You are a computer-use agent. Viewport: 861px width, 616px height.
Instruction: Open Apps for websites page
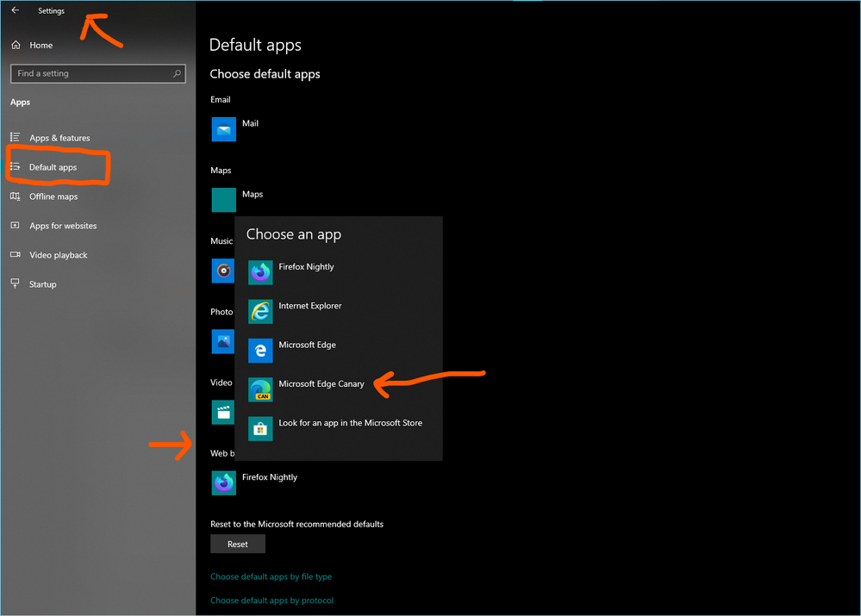[x=63, y=226]
